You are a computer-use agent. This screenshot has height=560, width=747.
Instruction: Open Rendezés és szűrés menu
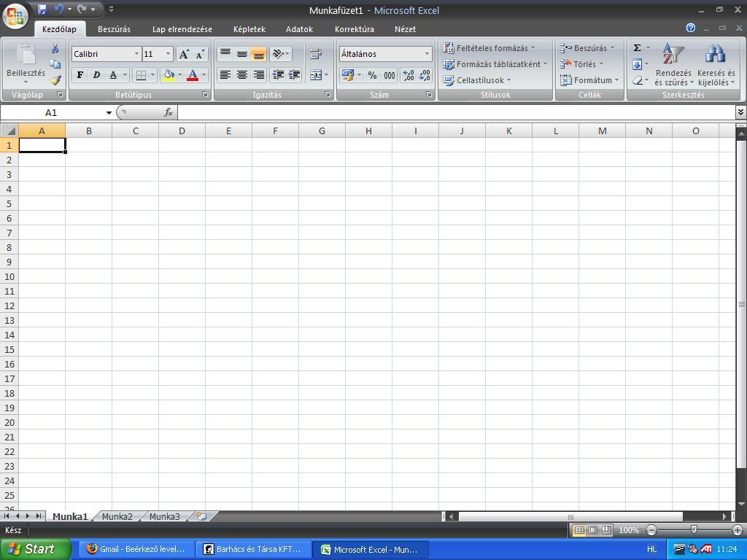point(673,64)
